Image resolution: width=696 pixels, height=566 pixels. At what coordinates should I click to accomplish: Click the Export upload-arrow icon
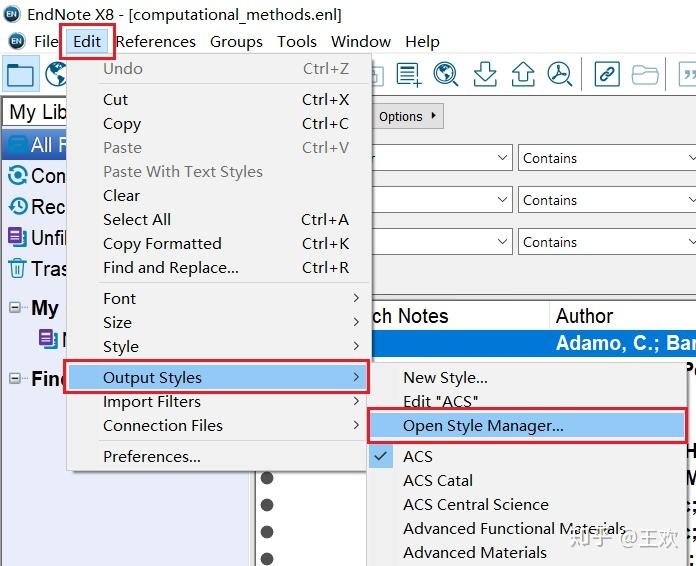522,74
